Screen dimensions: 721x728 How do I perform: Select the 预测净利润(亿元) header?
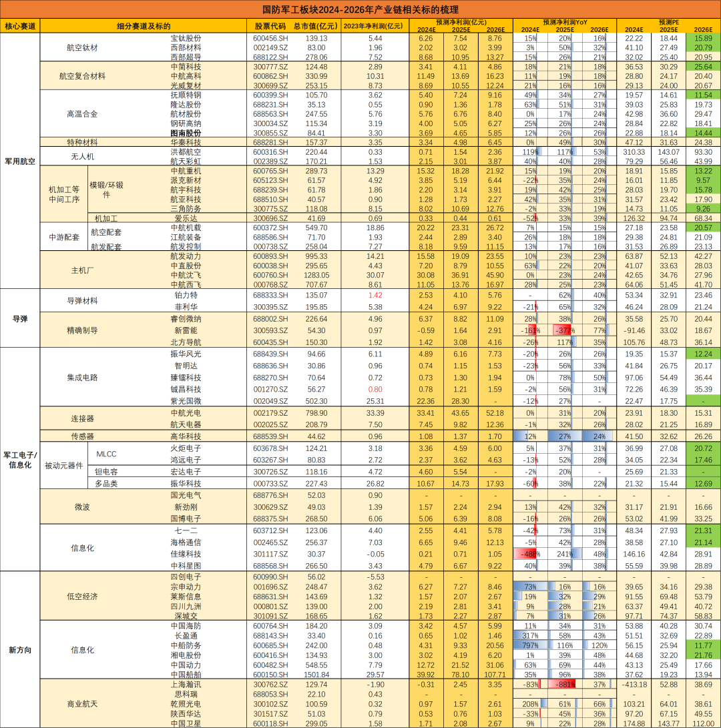point(461,22)
